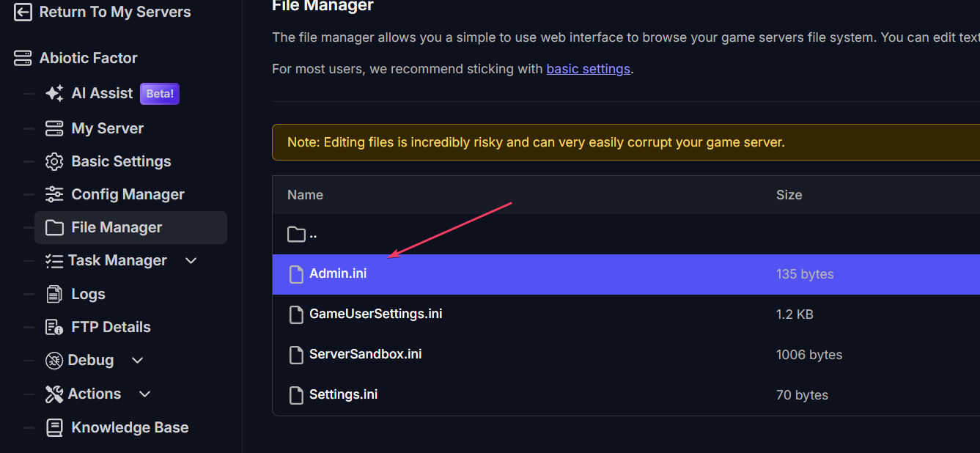Click the Beta! badge
This screenshot has width=980, height=453.
[x=160, y=94]
